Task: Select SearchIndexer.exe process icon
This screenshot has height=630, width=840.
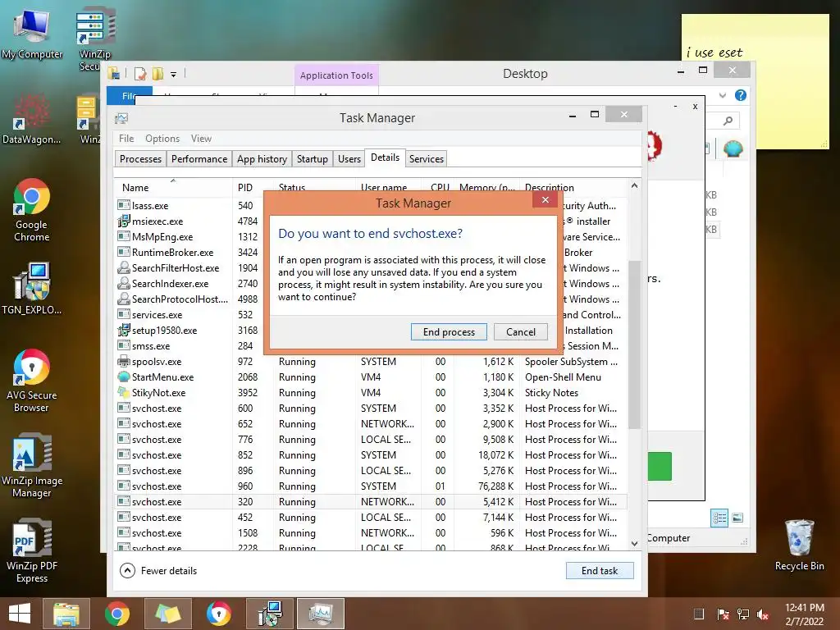Action: [124, 283]
